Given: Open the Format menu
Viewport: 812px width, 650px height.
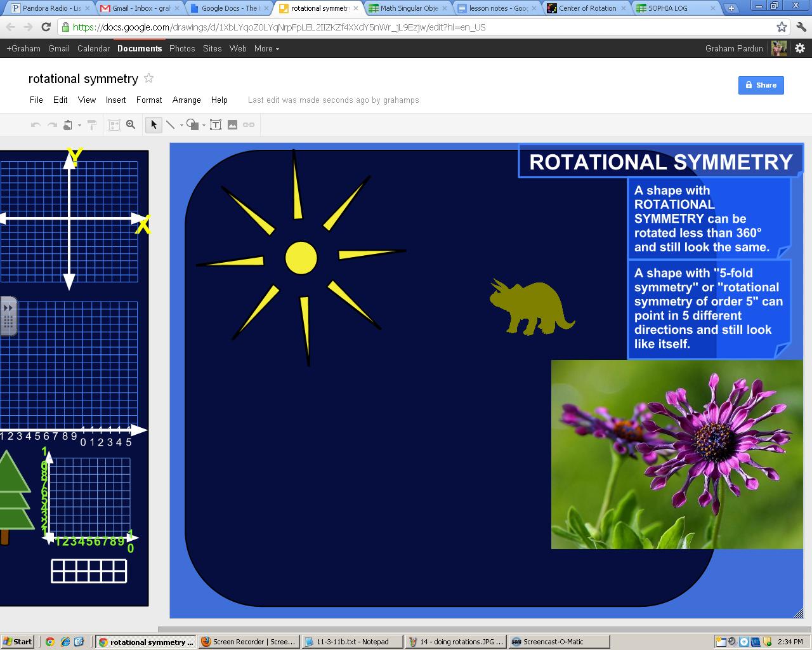Looking at the screenshot, I should point(149,100).
